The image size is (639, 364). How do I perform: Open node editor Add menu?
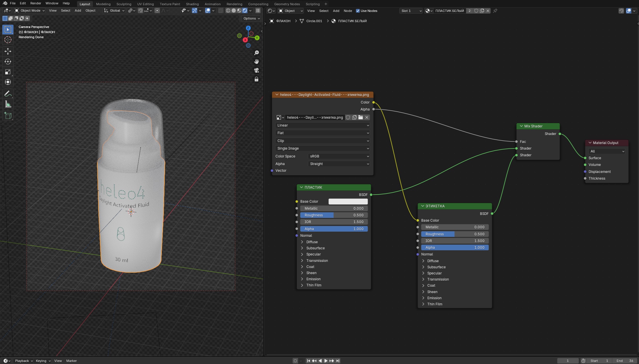click(x=336, y=11)
